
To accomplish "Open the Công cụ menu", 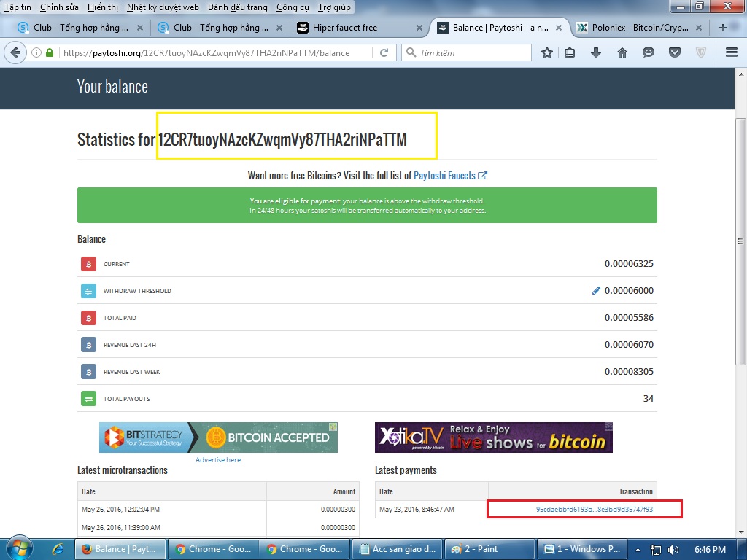I will tap(293, 7).
